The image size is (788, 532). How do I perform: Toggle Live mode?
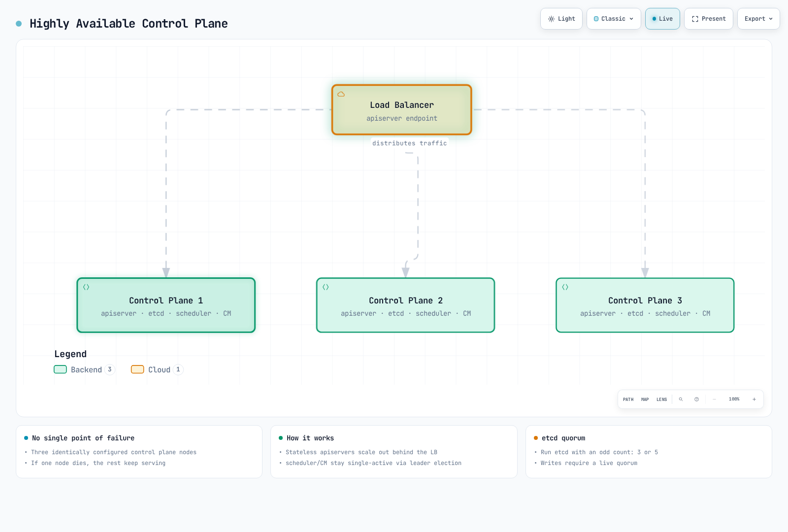662,19
